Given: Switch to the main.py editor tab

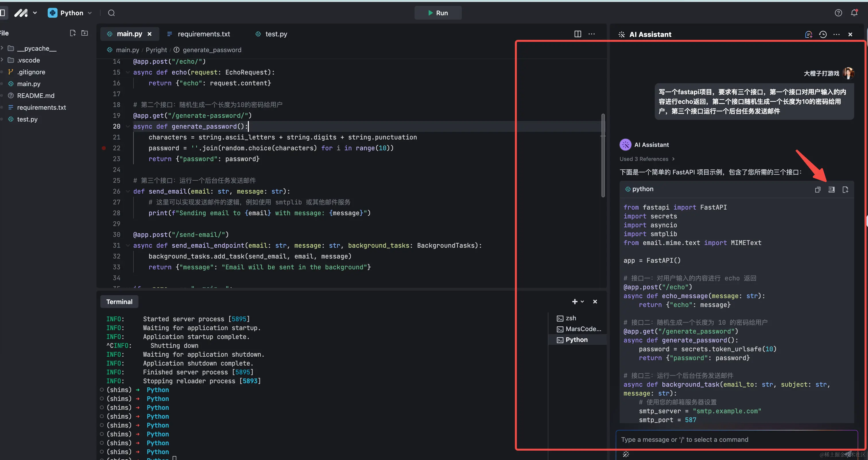Looking at the screenshot, I should (129, 34).
